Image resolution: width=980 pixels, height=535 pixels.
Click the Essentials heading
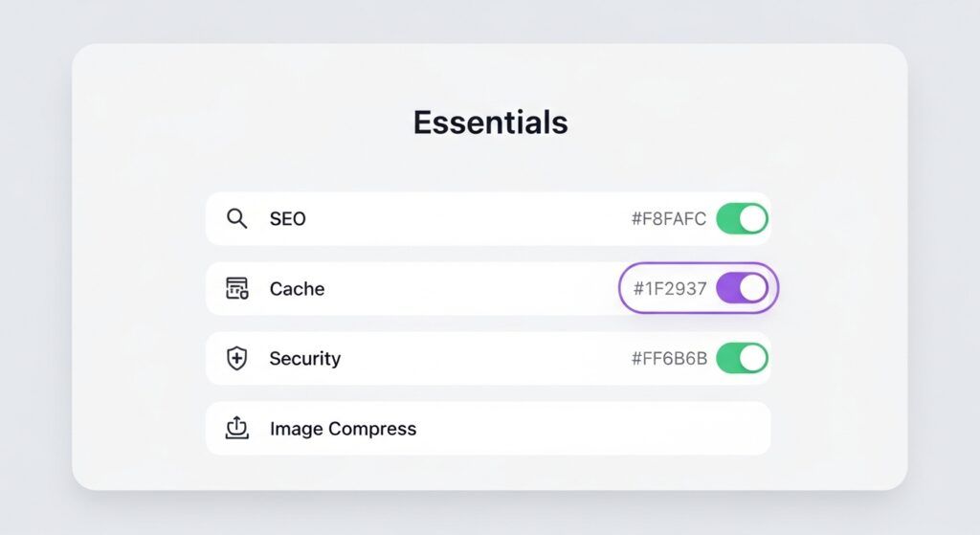(x=490, y=123)
